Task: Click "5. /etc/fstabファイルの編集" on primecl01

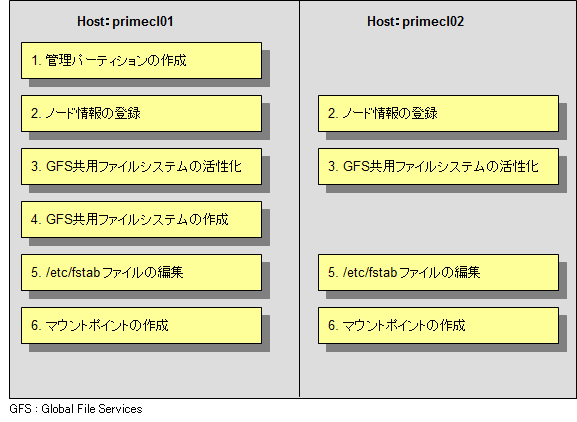Action: click(141, 272)
